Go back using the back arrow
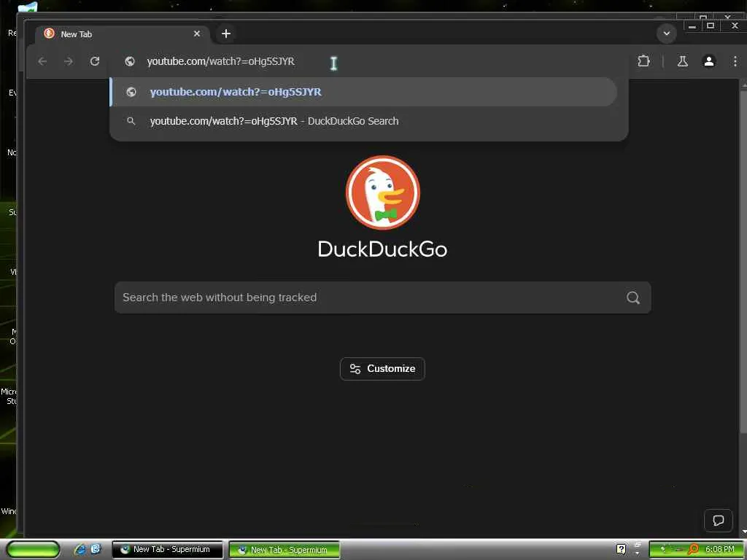The width and height of the screenshot is (747, 560). pyautogui.click(x=42, y=61)
